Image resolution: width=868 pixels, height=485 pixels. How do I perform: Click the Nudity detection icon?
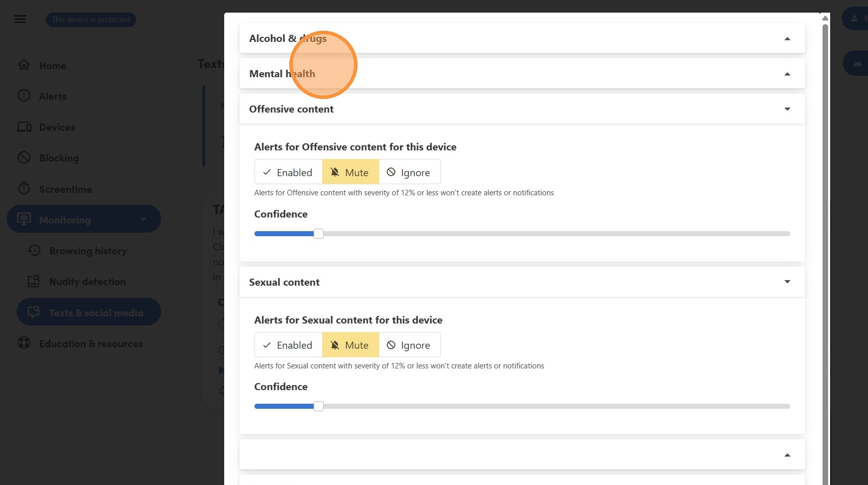(34, 281)
